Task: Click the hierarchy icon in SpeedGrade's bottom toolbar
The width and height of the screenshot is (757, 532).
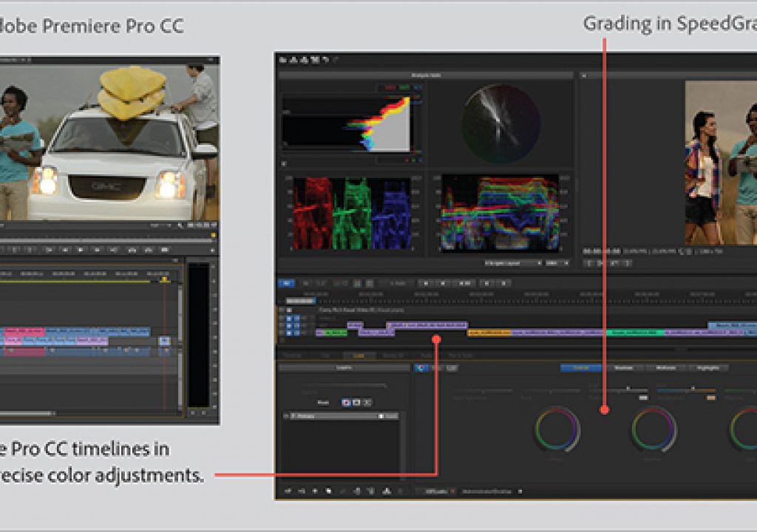Action: click(x=387, y=491)
